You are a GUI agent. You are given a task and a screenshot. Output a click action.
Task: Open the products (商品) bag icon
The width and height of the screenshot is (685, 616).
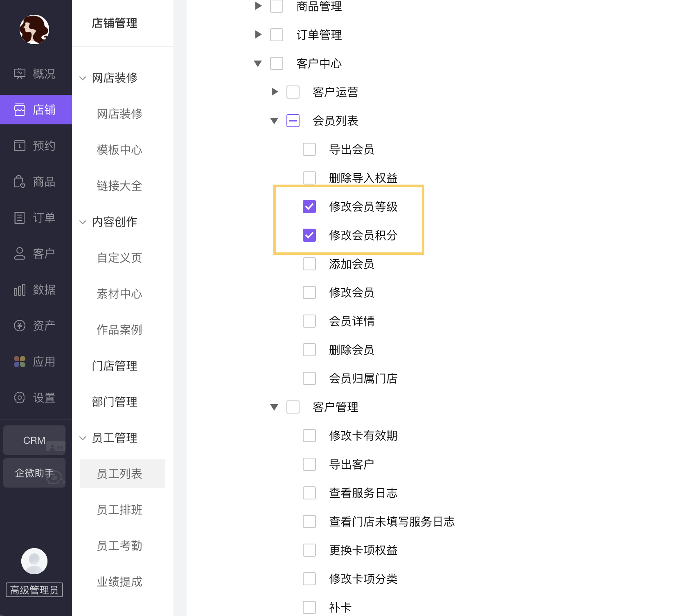(x=20, y=182)
